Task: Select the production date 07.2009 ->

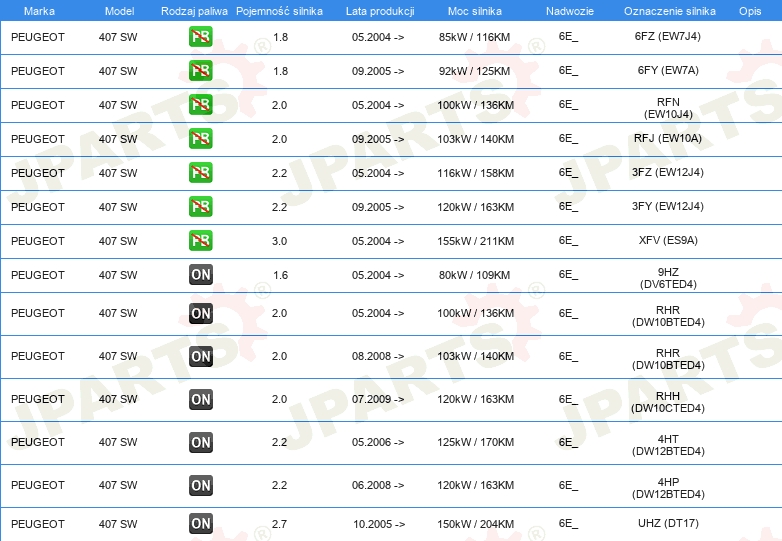Action: pyautogui.click(x=378, y=399)
